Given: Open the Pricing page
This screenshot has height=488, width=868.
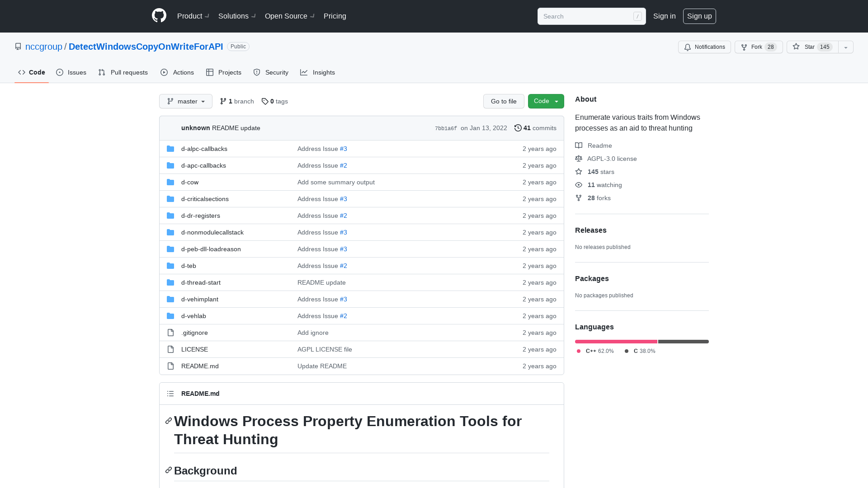Looking at the screenshot, I should click(335, 16).
